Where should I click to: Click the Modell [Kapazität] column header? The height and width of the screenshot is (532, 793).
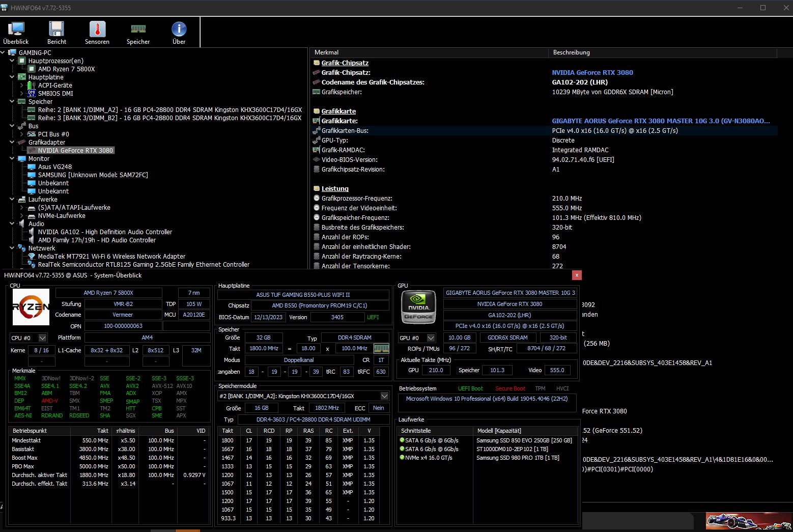[x=525, y=431]
